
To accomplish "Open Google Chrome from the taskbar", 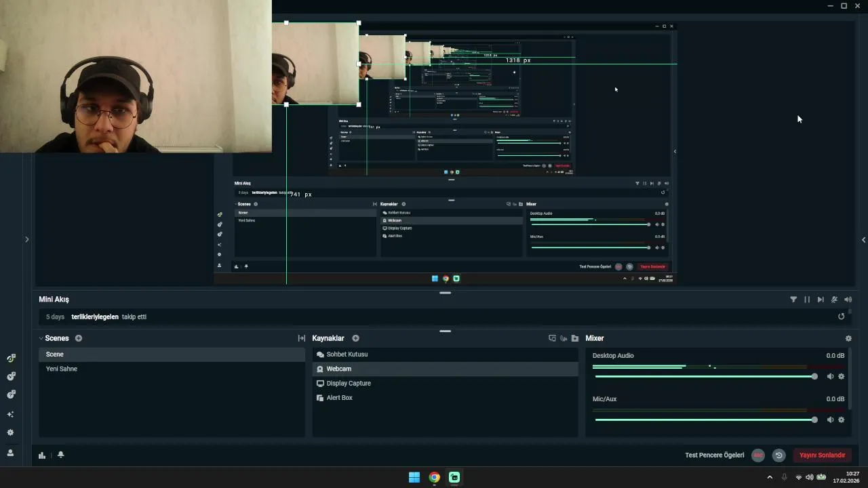I will point(435,477).
